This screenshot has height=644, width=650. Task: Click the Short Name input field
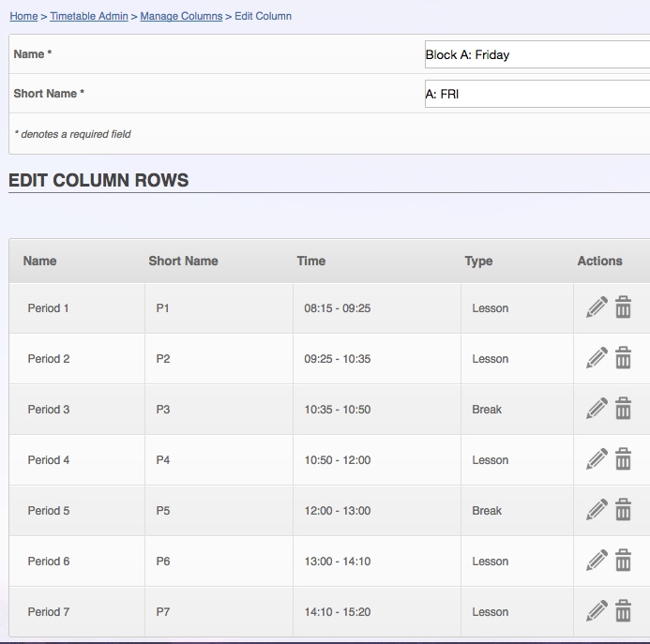[x=537, y=94]
